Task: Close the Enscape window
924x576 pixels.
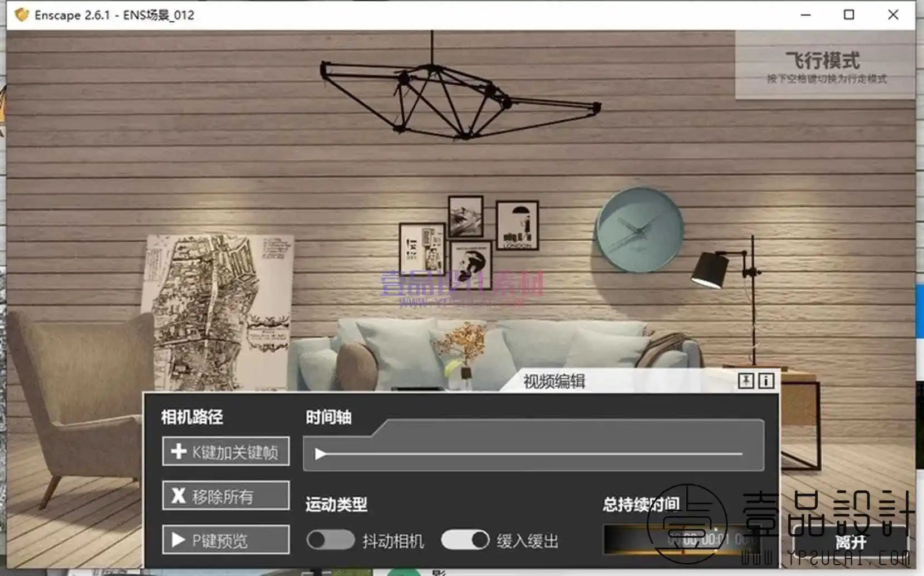Action: point(893,15)
